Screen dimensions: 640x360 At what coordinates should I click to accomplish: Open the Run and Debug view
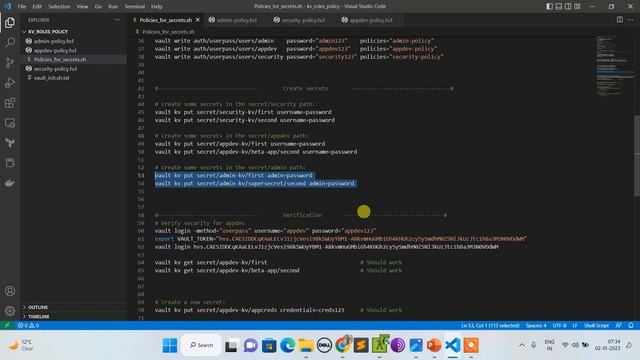coord(10,82)
